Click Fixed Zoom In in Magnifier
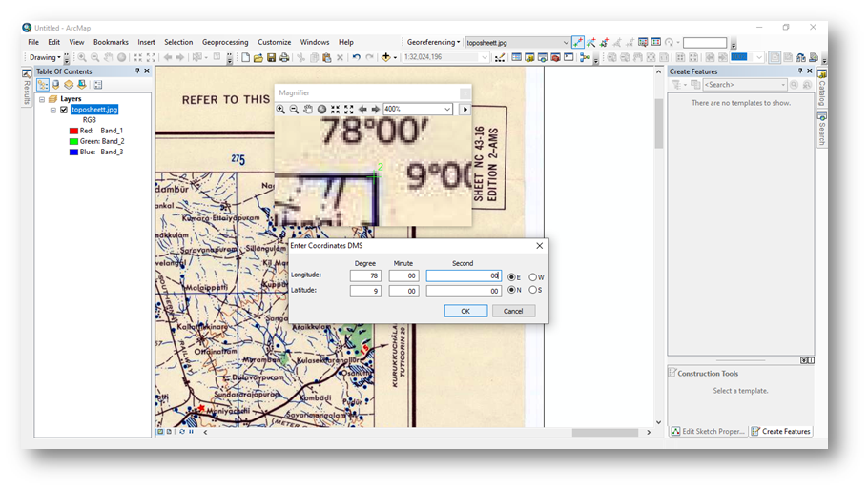868x489 pixels. pos(335,109)
